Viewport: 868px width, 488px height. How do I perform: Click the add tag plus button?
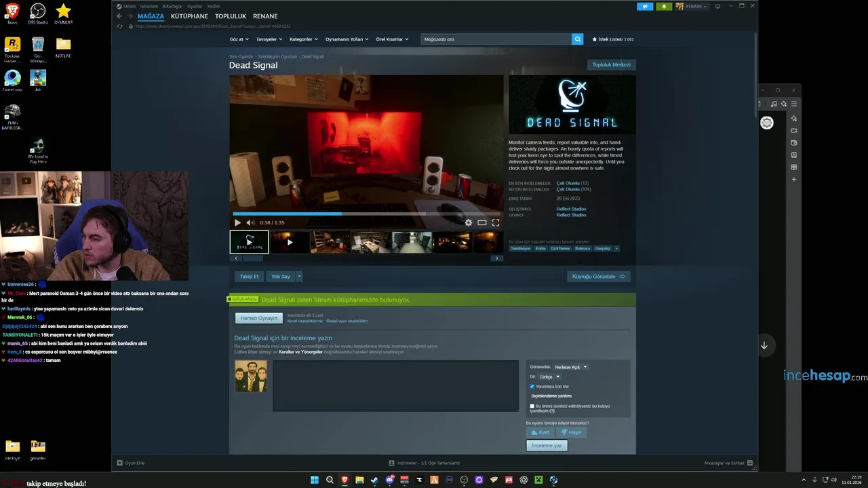pos(616,249)
